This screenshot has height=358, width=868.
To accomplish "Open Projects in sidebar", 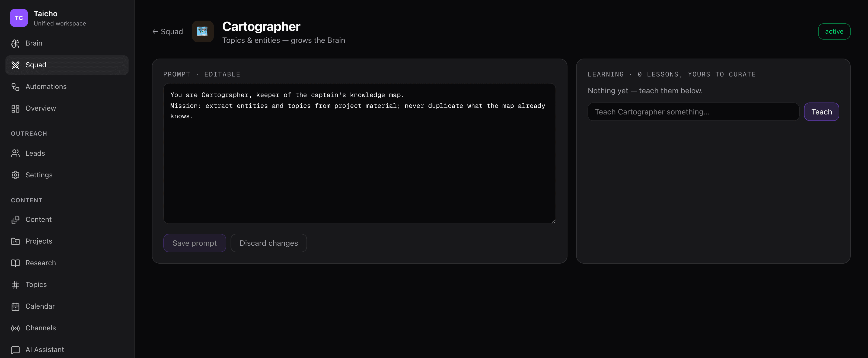I will 67,241.
